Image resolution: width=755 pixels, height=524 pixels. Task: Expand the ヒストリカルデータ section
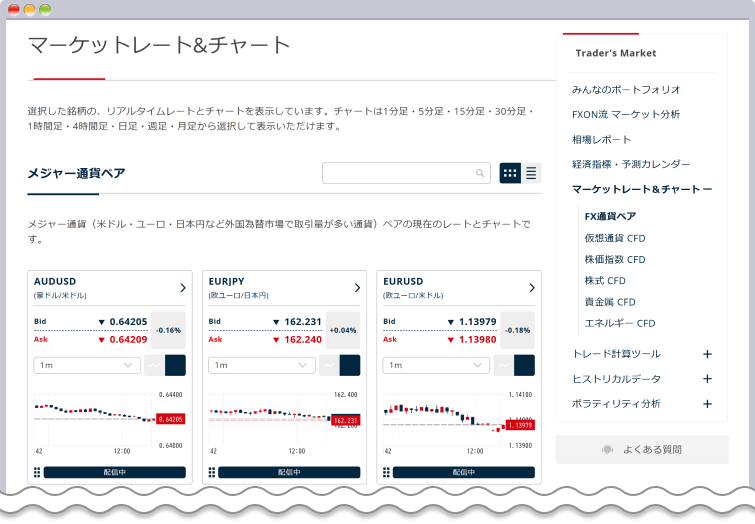(x=707, y=379)
